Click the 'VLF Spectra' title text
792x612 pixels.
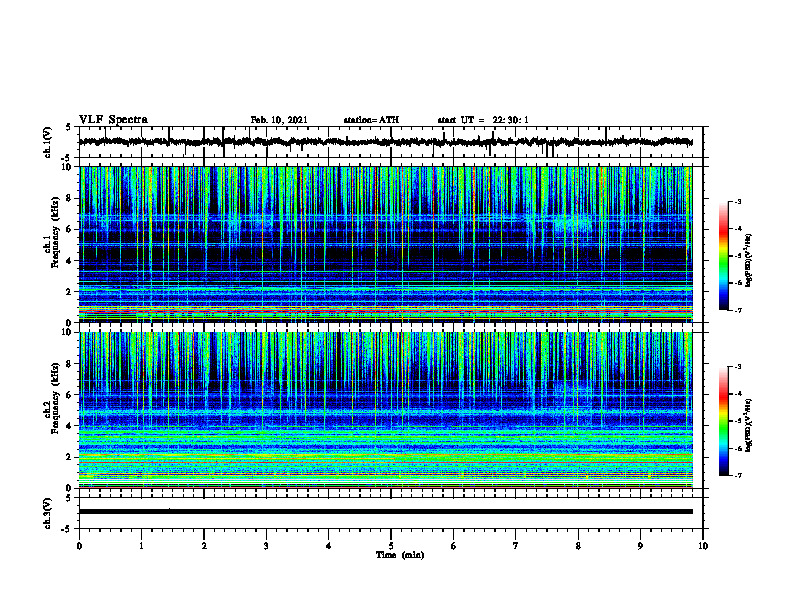click(113, 119)
